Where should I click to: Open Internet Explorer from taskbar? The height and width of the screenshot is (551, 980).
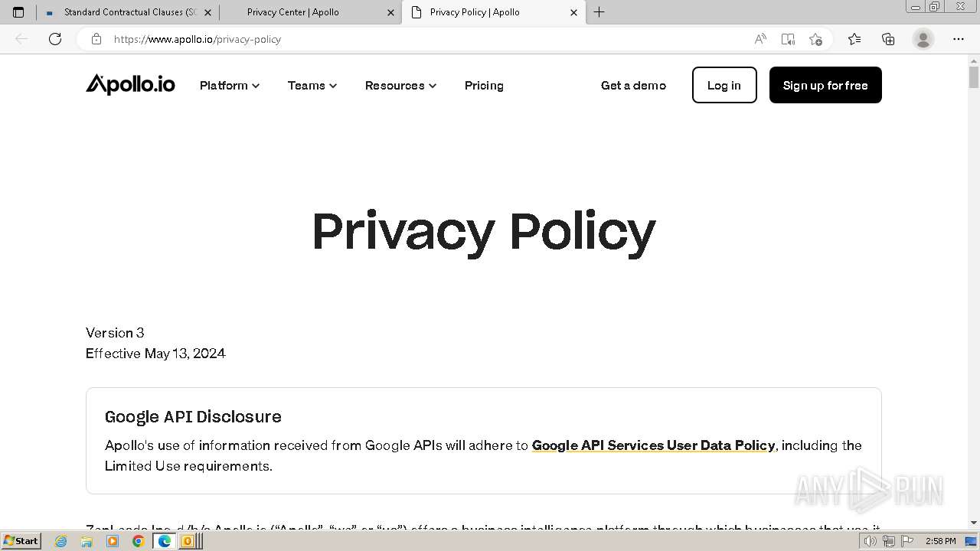(x=61, y=541)
